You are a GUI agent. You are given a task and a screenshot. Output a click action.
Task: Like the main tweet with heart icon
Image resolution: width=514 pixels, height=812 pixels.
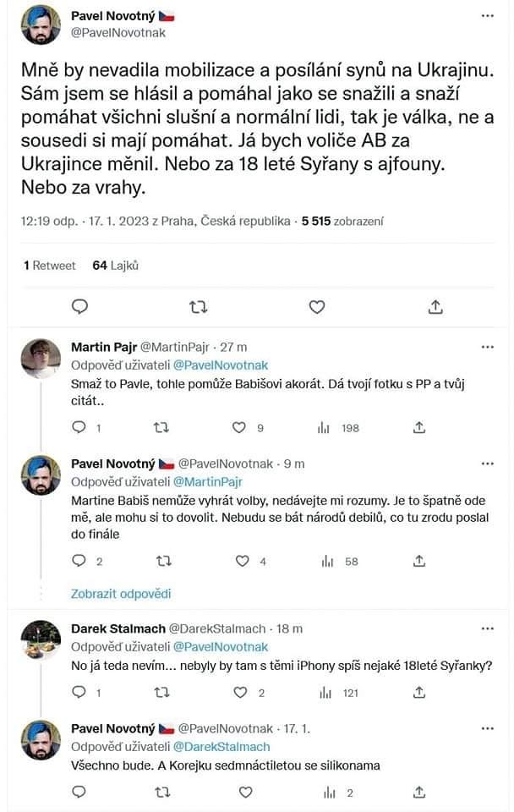(316, 307)
